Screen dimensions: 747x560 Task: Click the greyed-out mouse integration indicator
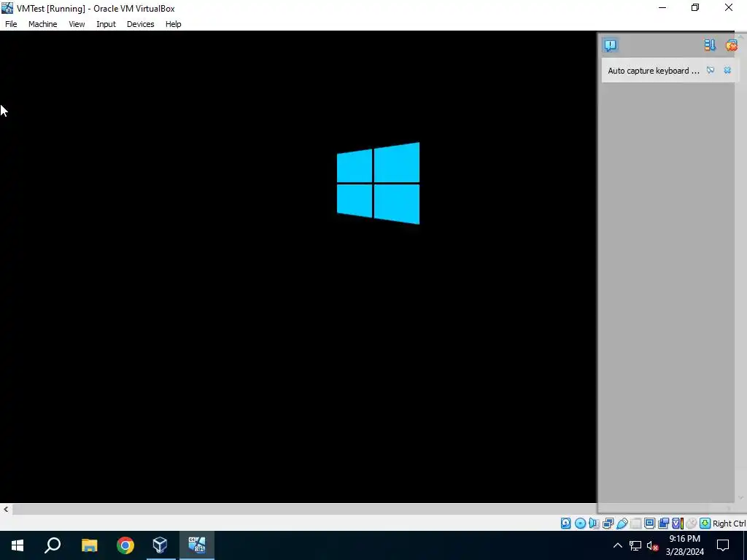tap(691, 524)
